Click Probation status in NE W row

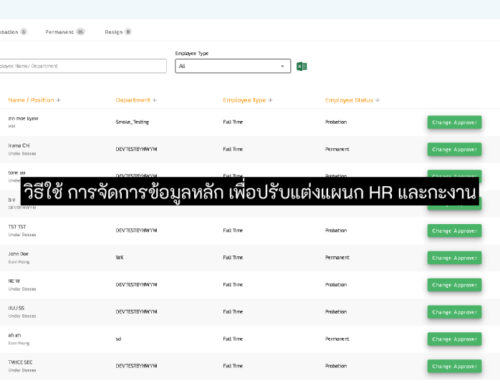336,285
